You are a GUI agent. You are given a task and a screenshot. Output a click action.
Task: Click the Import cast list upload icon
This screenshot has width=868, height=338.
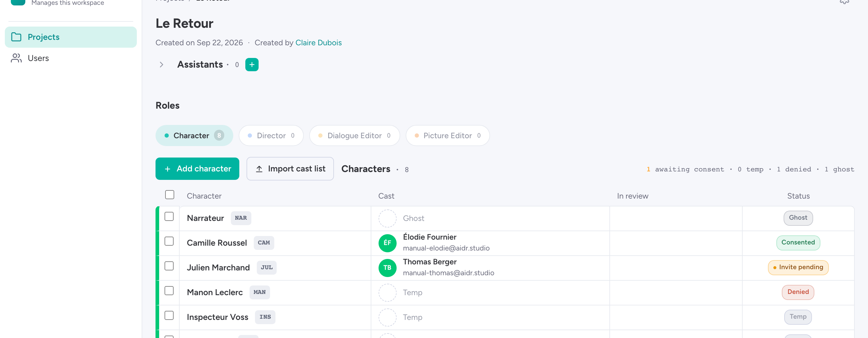click(x=259, y=169)
